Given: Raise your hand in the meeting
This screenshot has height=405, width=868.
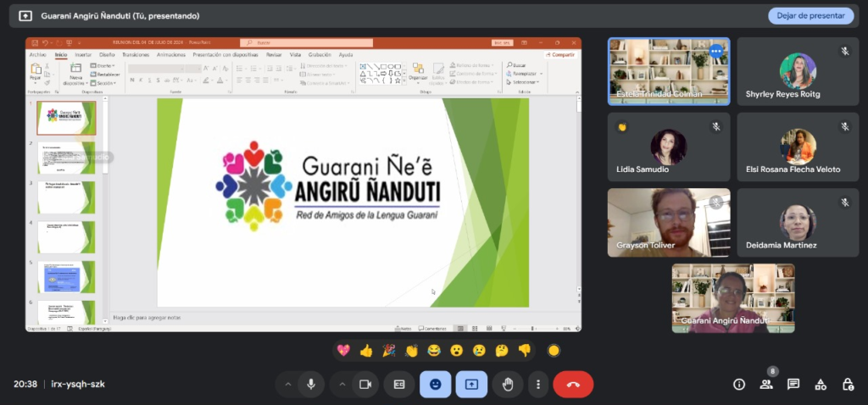Looking at the screenshot, I should (508, 385).
